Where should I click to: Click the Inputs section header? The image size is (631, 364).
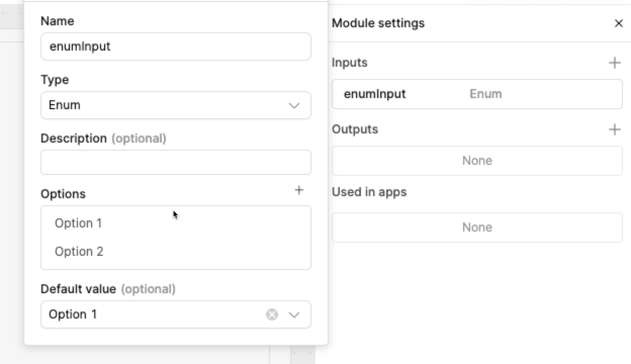click(349, 63)
